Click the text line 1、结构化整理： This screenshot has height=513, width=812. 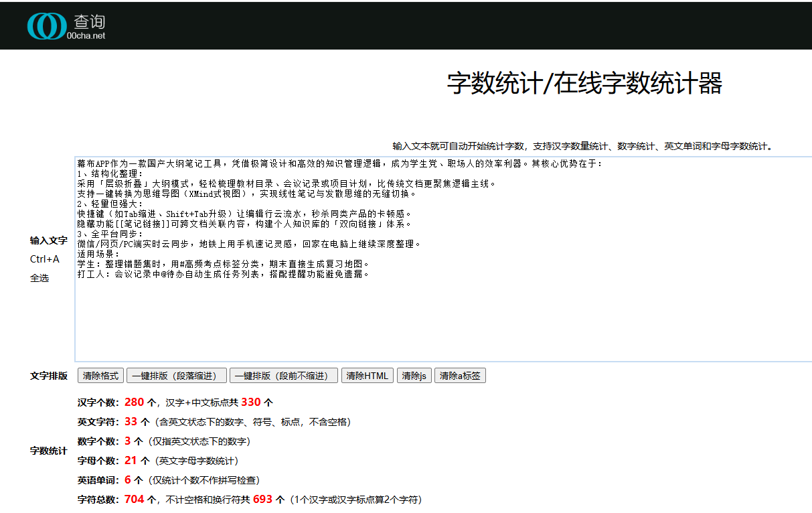coord(110,173)
